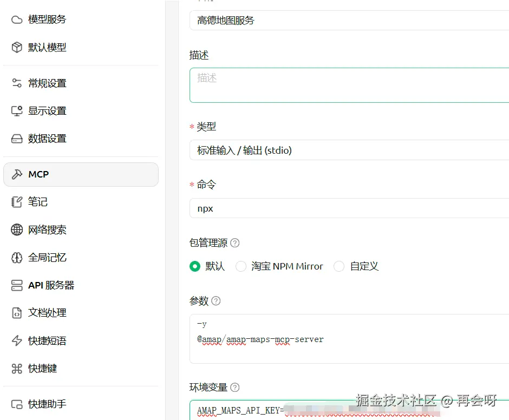This screenshot has width=509, height=420.
Task: Open 全局记忆 settings
Action: [x=81, y=258]
